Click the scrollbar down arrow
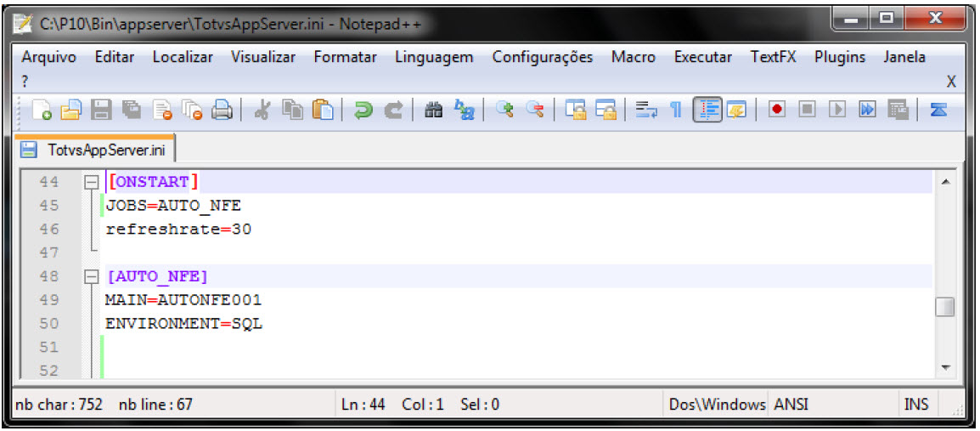Screen dimensions: 980x431 tap(944, 367)
